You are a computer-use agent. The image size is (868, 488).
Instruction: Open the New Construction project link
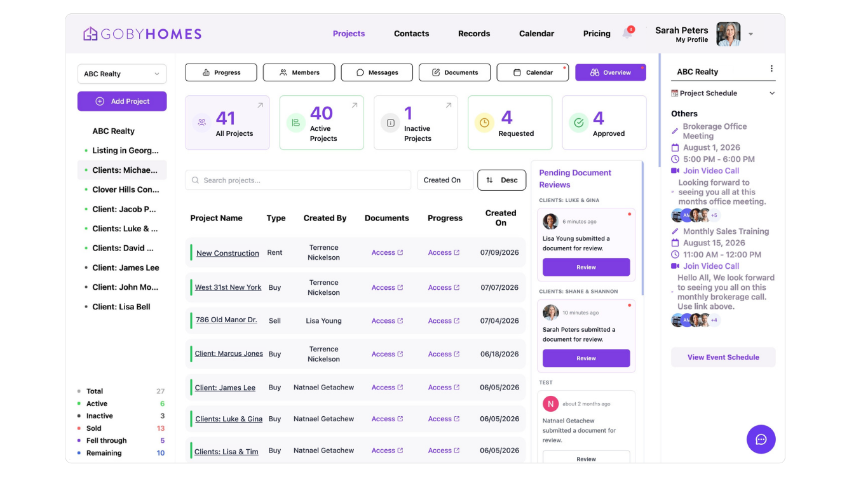[227, 253]
